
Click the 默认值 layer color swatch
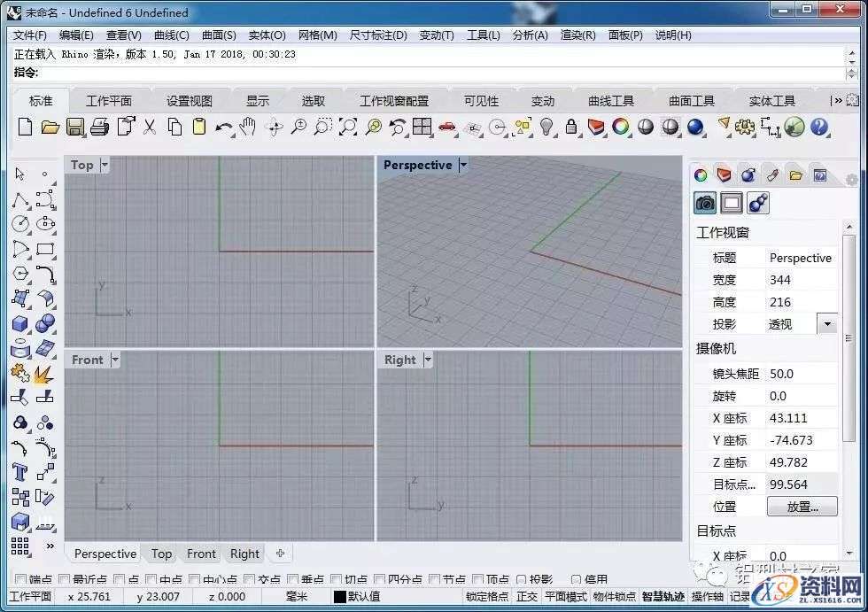(x=340, y=597)
